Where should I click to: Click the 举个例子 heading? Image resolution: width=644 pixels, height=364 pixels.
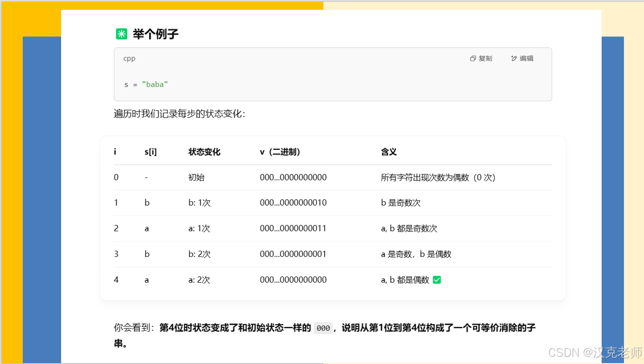pos(156,34)
